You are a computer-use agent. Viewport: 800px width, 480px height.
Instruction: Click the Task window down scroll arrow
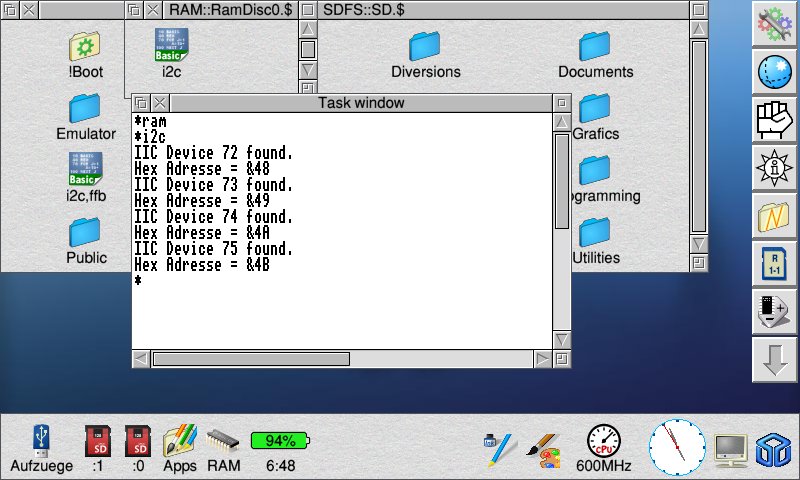tap(562, 340)
